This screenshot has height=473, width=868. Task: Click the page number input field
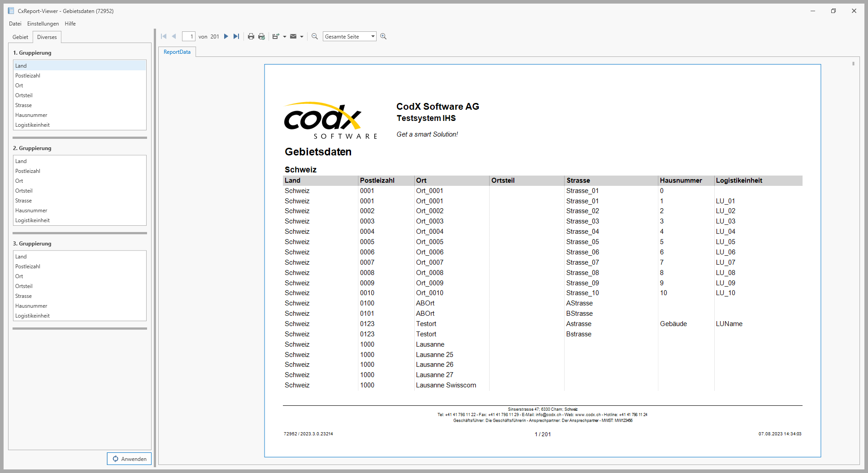tap(189, 37)
